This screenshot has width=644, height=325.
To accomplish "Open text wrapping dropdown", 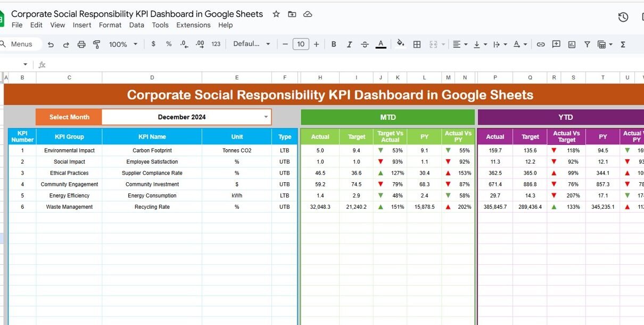I will (x=500, y=44).
